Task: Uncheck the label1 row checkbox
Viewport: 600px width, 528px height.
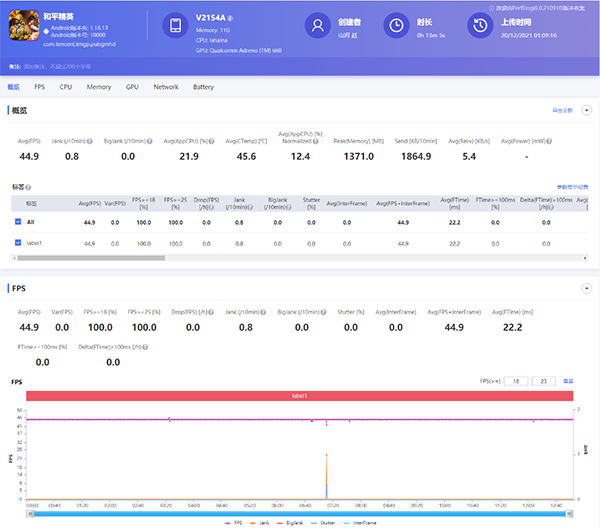Action: pos(18,242)
